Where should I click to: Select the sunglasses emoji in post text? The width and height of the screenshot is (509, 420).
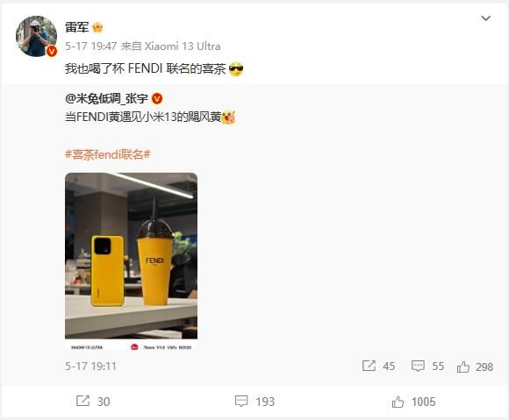236,69
